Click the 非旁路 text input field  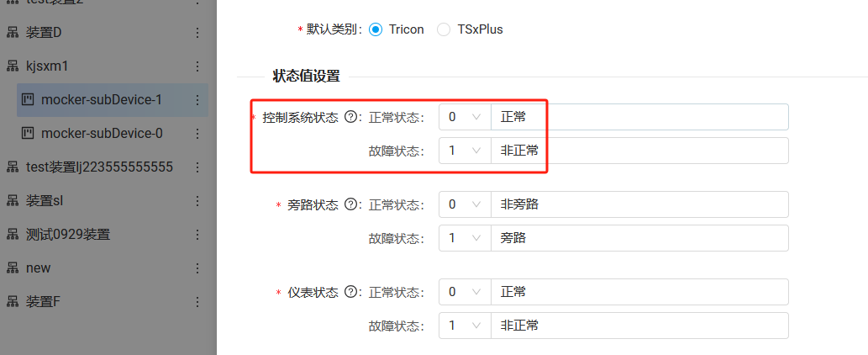click(639, 204)
